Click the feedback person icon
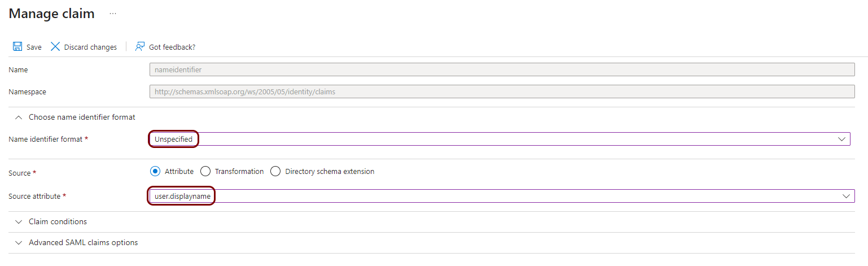 tap(140, 47)
